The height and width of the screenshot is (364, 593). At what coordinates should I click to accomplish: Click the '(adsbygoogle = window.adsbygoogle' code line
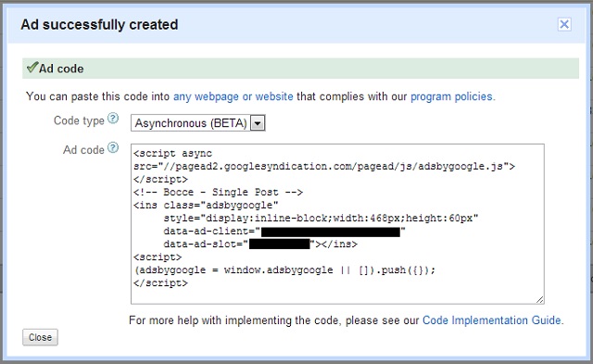coord(284,270)
